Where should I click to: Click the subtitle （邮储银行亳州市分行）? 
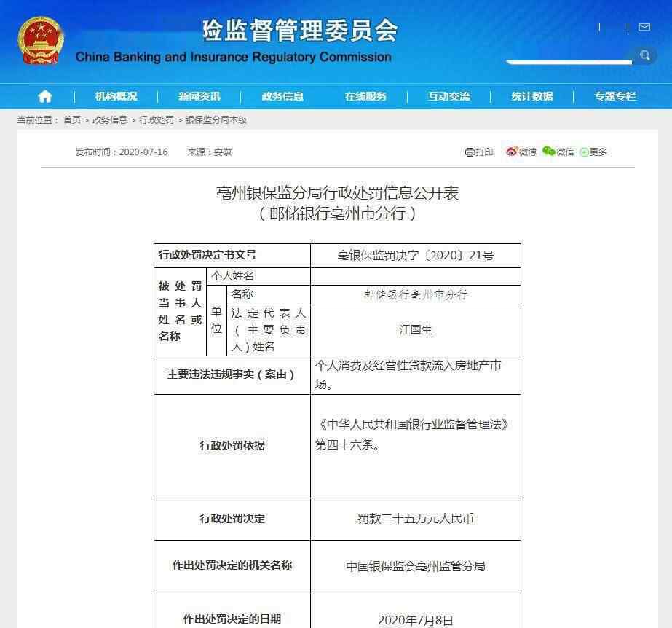point(337,213)
